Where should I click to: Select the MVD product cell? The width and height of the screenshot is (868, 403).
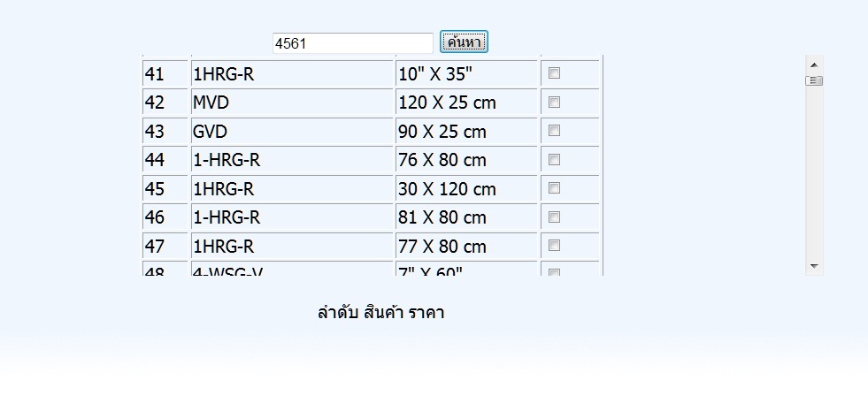click(x=292, y=103)
